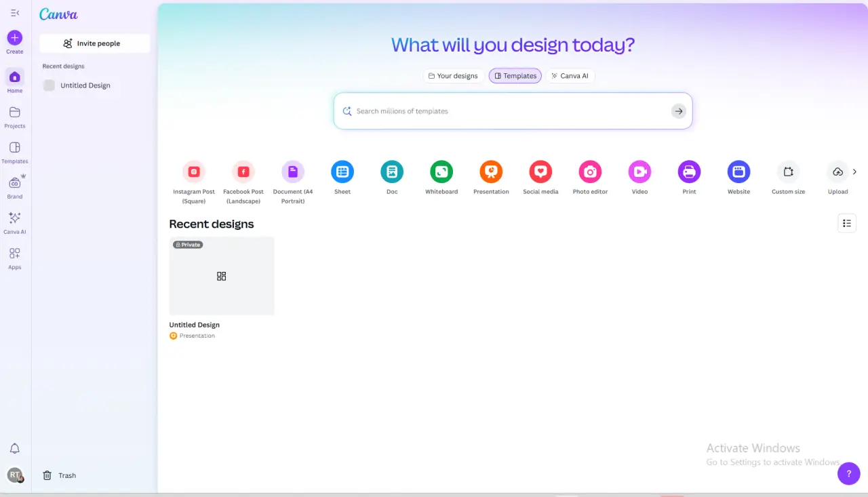Open Home in the sidebar
The height and width of the screenshot is (497, 868).
15,81
